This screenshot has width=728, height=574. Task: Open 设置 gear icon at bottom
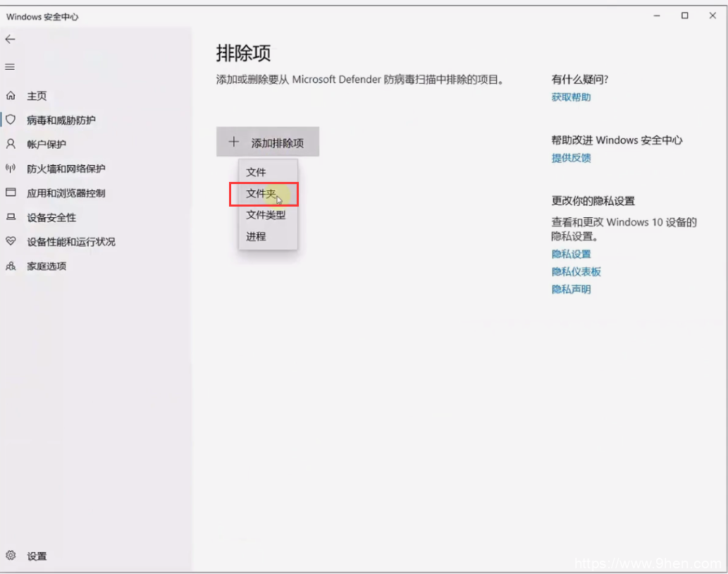(x=11, y=556)
